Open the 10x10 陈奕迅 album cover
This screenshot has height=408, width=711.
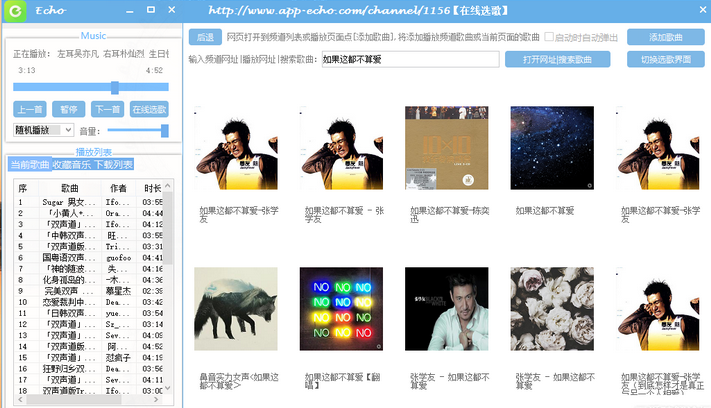(447, 148)
